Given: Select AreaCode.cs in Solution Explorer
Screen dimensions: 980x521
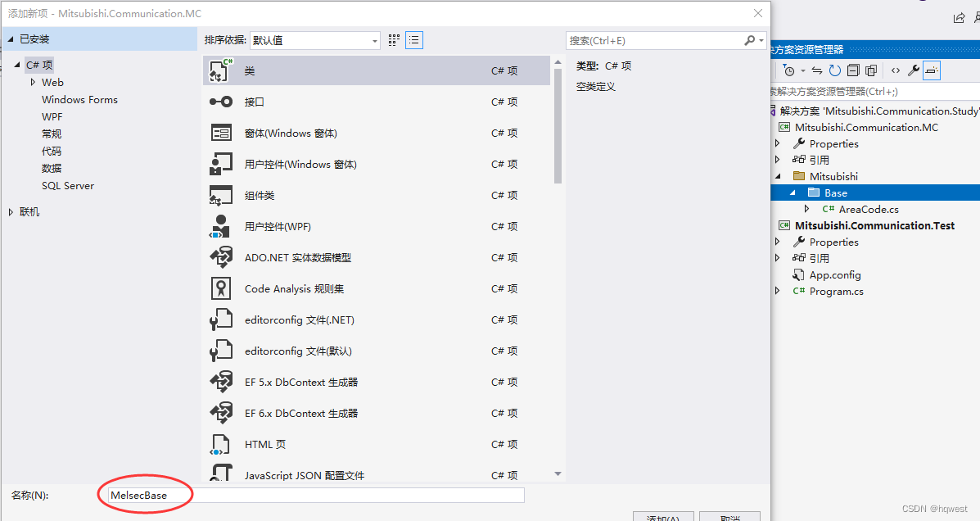Looking at the screenshot, I should [x=869, y=210].
